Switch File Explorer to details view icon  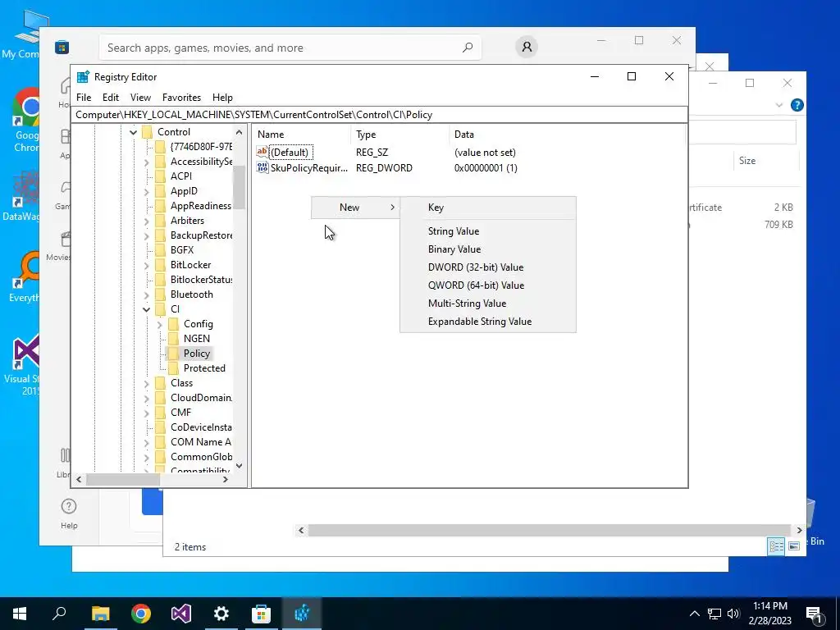[x=776, y=546]
